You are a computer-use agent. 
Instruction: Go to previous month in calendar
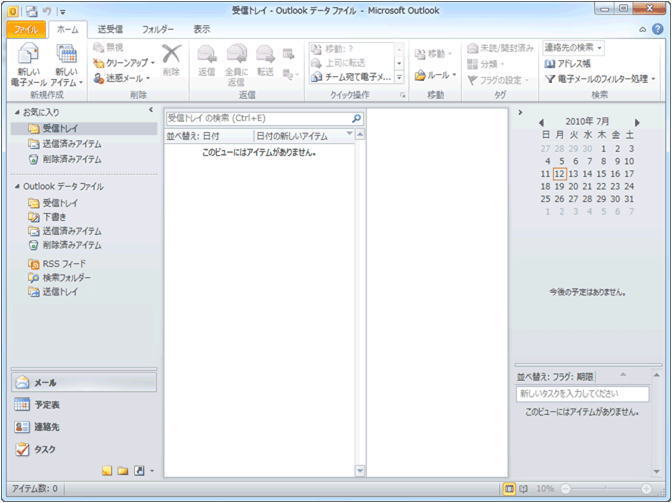tap(541, 123)
